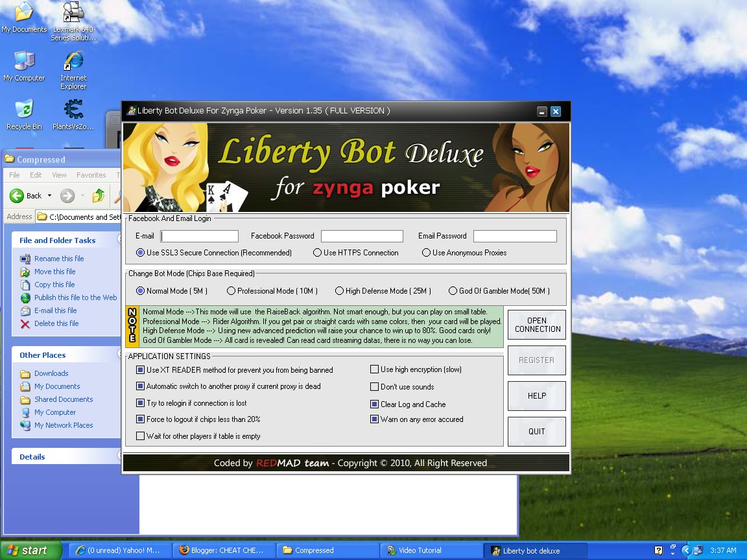
Task: Enable Use high encryption (slow) checkbox
Action: 374,369
